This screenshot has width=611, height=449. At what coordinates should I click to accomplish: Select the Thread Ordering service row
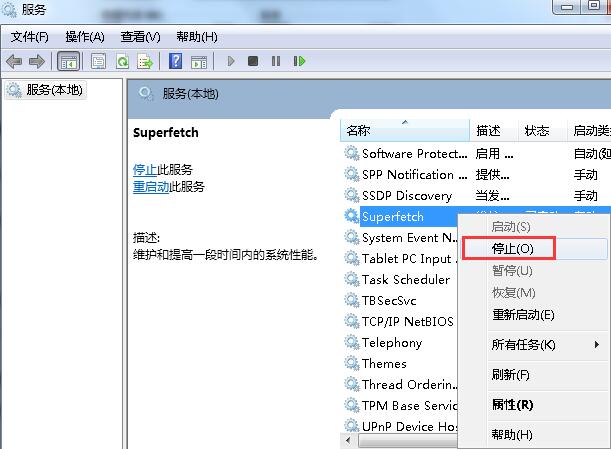(401, 385)
